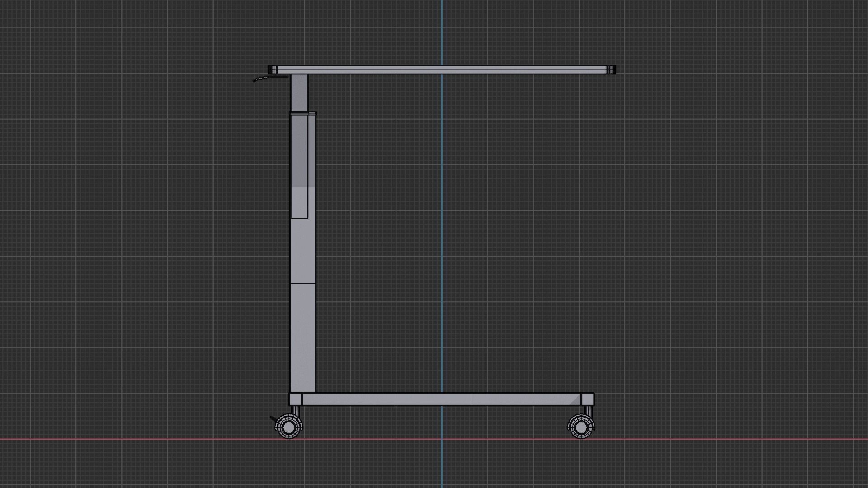
Task: Select the collar ring atop the outer column
Action: [303, 113]
